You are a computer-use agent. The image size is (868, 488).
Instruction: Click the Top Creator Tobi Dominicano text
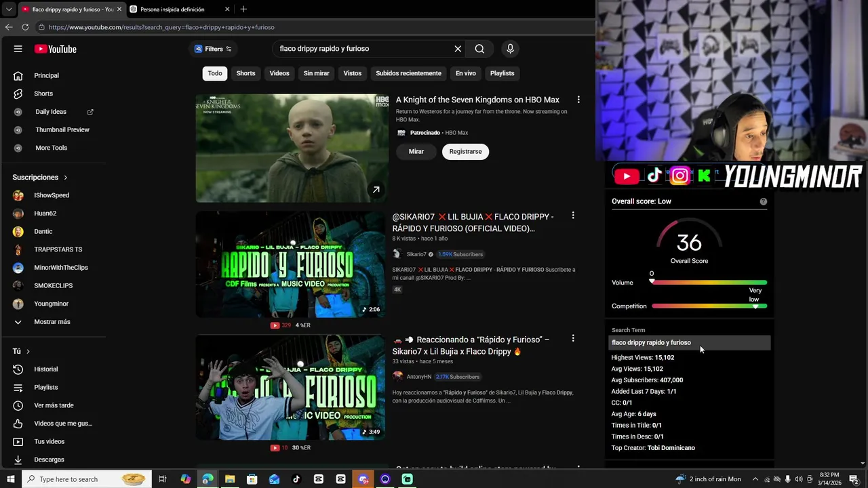point(653,448)
